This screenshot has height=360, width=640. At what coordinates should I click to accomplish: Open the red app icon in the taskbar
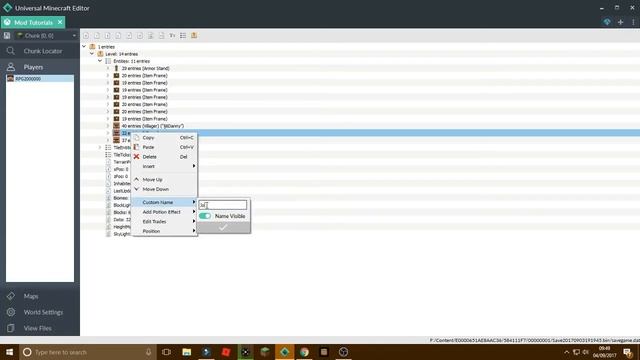[226, 352]
